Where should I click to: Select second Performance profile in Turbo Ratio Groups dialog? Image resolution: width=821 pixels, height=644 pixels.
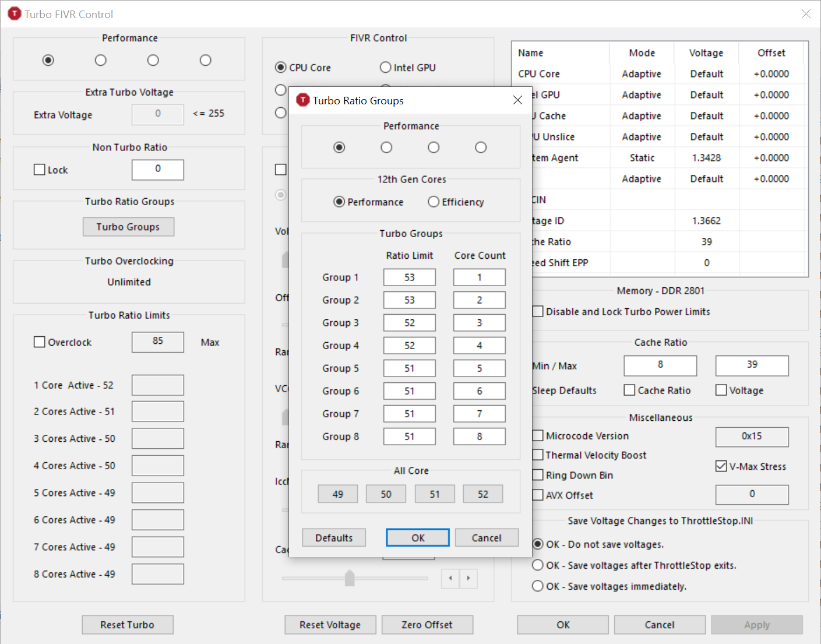386,147
